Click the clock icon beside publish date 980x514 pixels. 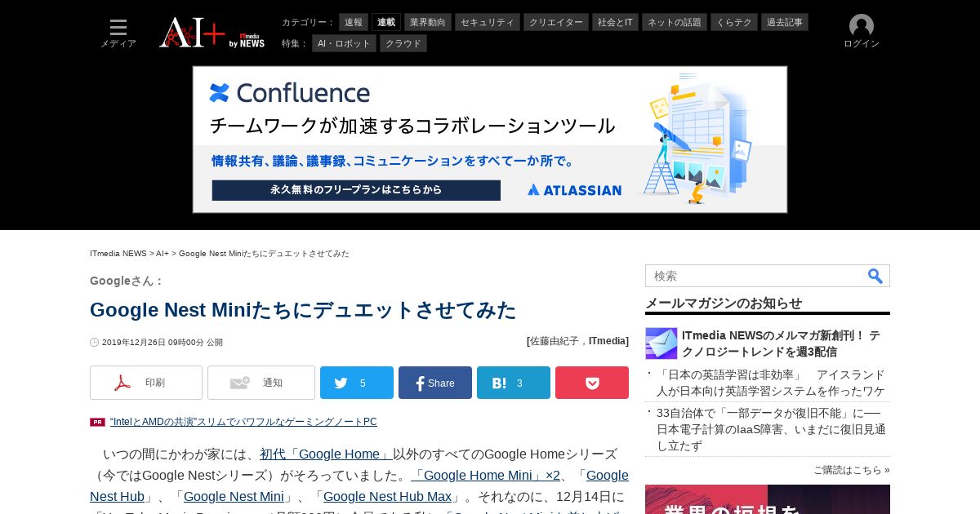click(x=94, y=343)
